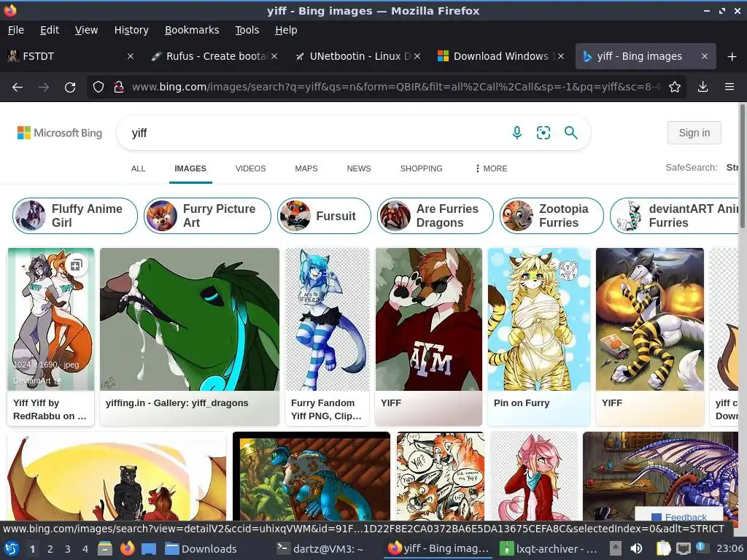Click the Zootopia Furries suggestion chip

tap(551, 216)
